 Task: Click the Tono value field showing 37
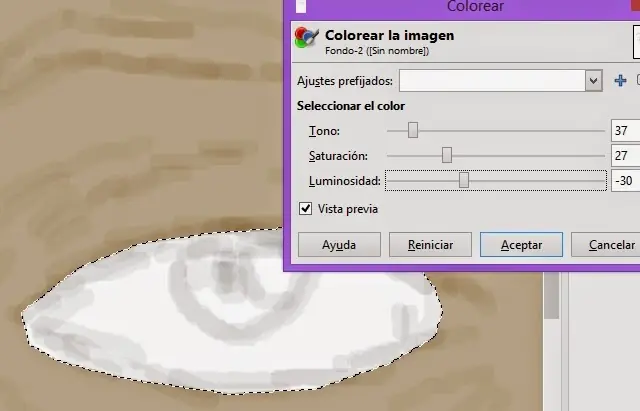[625, 131]
